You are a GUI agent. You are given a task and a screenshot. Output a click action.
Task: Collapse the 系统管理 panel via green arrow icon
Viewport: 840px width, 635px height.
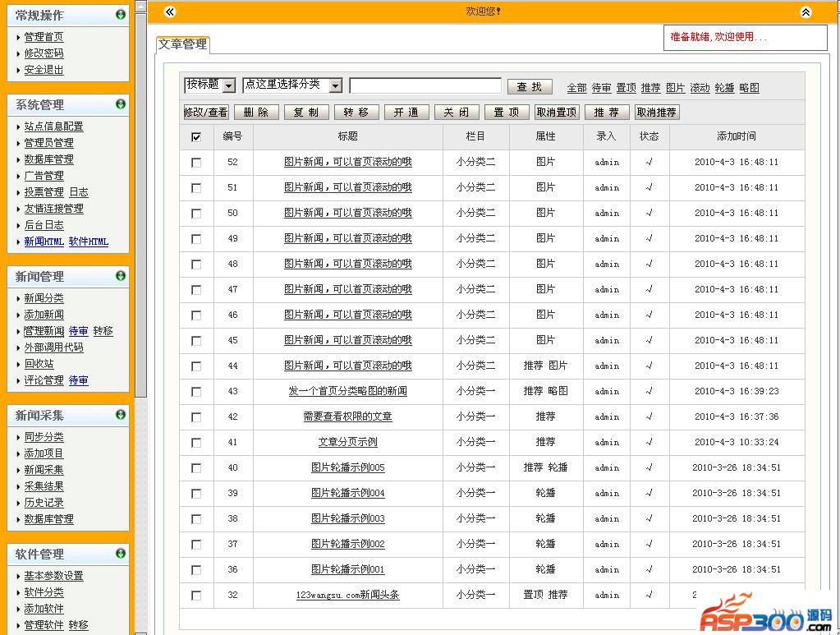click(121, 104)
